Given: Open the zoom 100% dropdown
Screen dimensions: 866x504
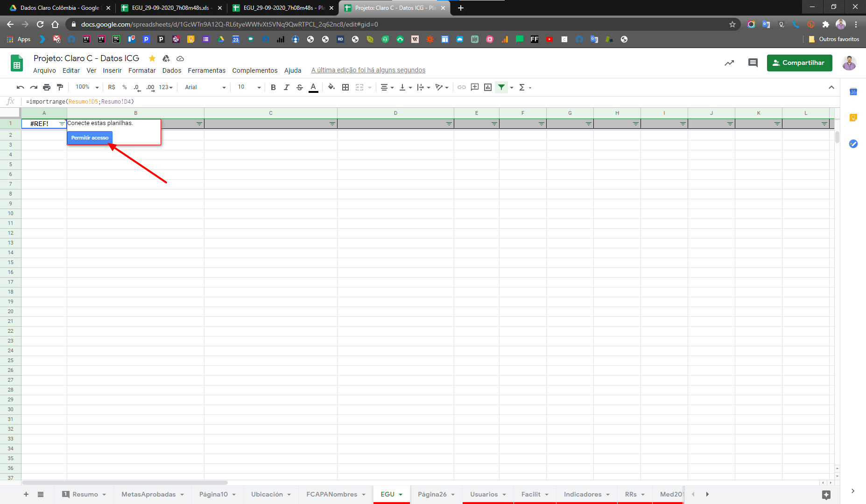Looking at the screenshot, I should (x=87, y=87).
